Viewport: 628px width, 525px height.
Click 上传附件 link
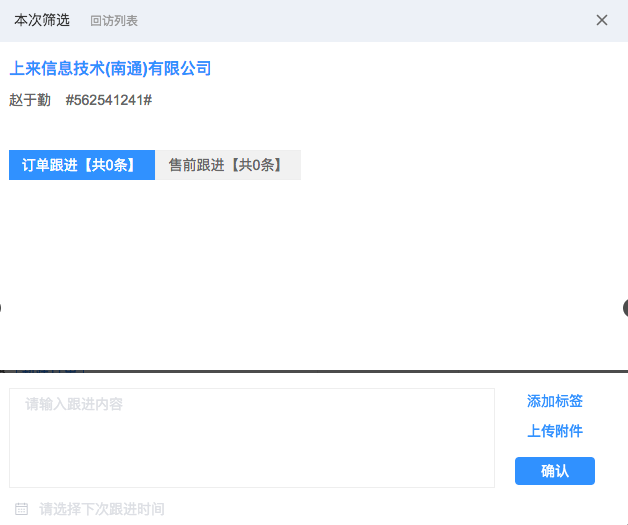[x=555, y=431]
